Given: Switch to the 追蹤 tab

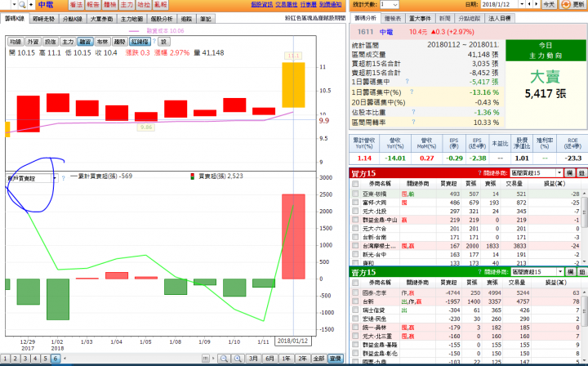Looking at the screenshot, I should pos(186,19).
